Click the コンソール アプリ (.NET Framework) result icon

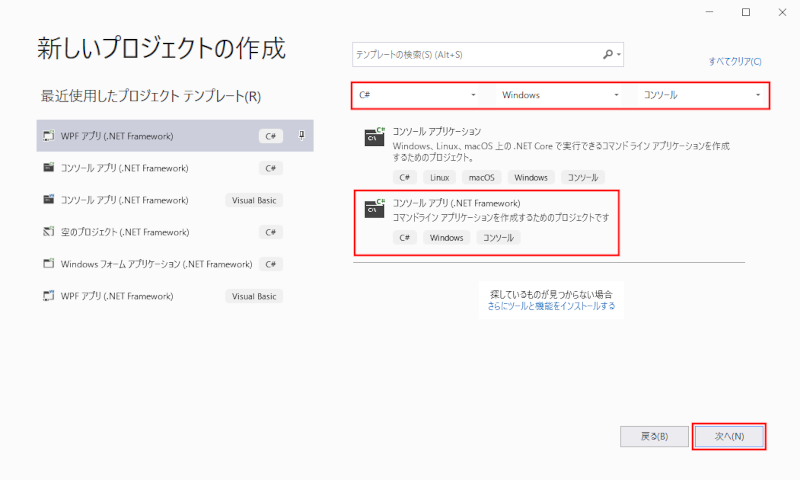click(375, 208)
